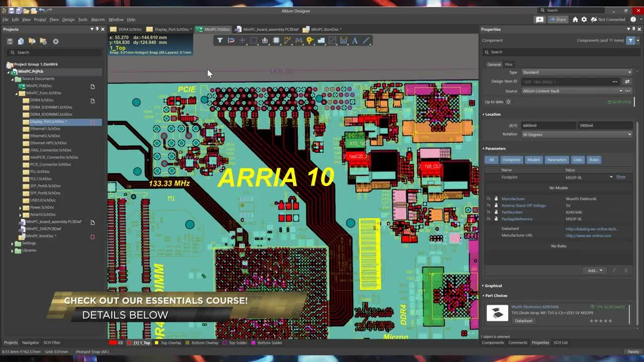Switch to the MiniPC.BomDoc tab
Image resolution: width=644 pixels, height=362 pixels.
[325, 29]
